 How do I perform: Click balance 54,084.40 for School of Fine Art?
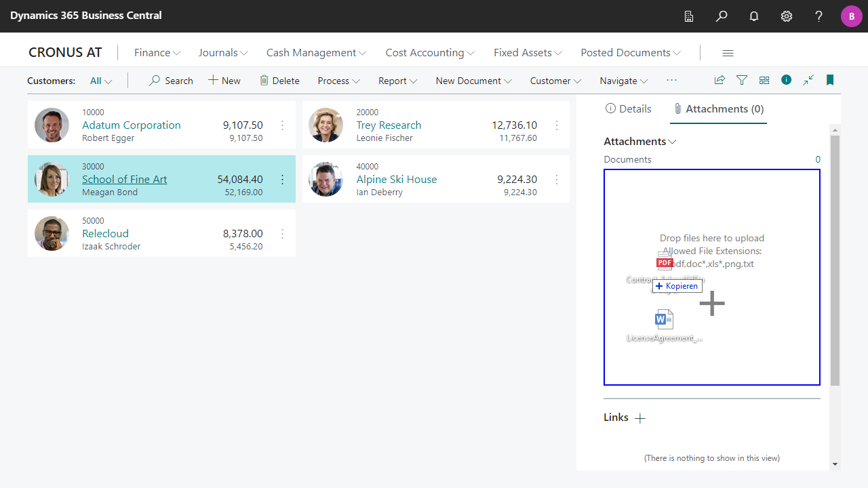tap(240, 179)
